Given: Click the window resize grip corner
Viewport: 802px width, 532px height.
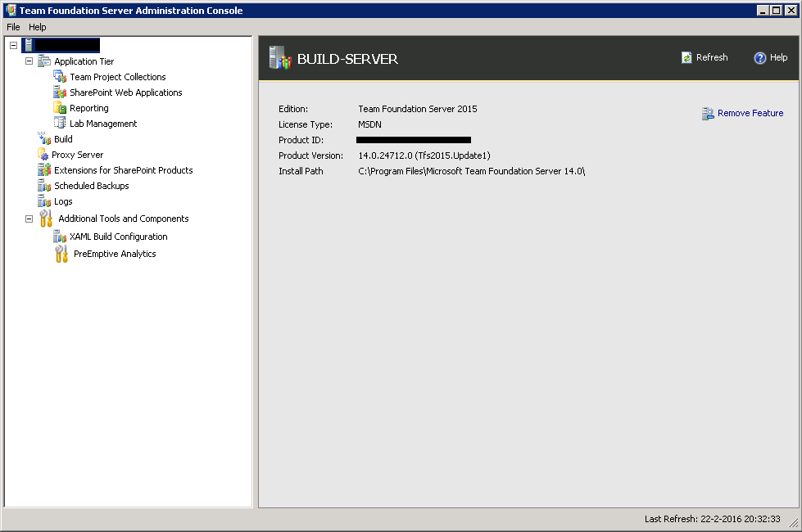Looking at the screenshot, I should click(794, 523).
